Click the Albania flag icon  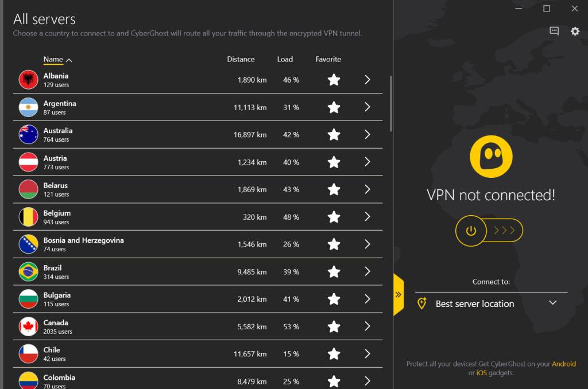pyautogui.click(x=28, y=79)
